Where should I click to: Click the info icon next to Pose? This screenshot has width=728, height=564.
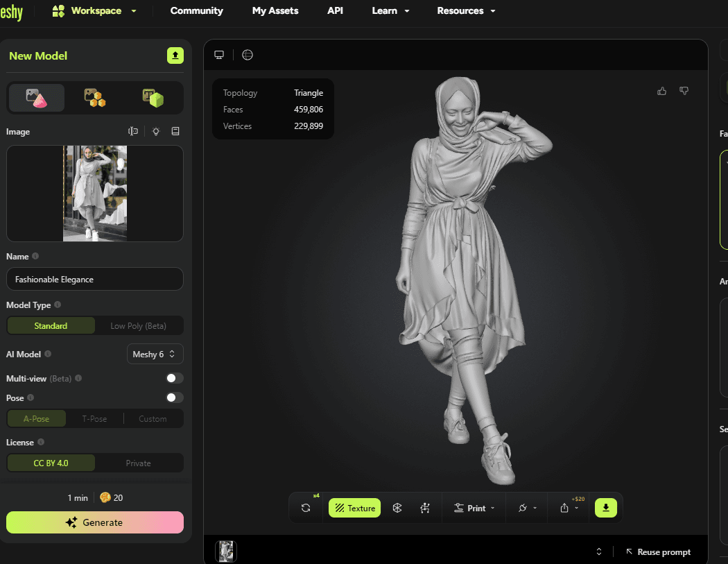(31, 398)
